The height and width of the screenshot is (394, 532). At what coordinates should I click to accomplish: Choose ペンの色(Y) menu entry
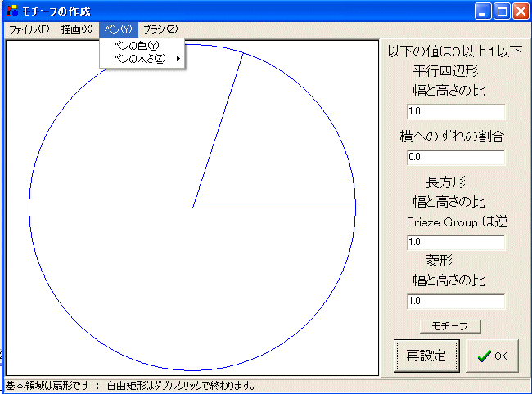click(142, 46)
